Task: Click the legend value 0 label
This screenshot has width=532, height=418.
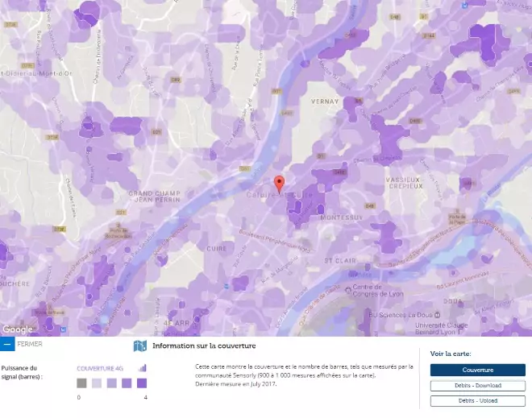Action: [x=79, y=397]
